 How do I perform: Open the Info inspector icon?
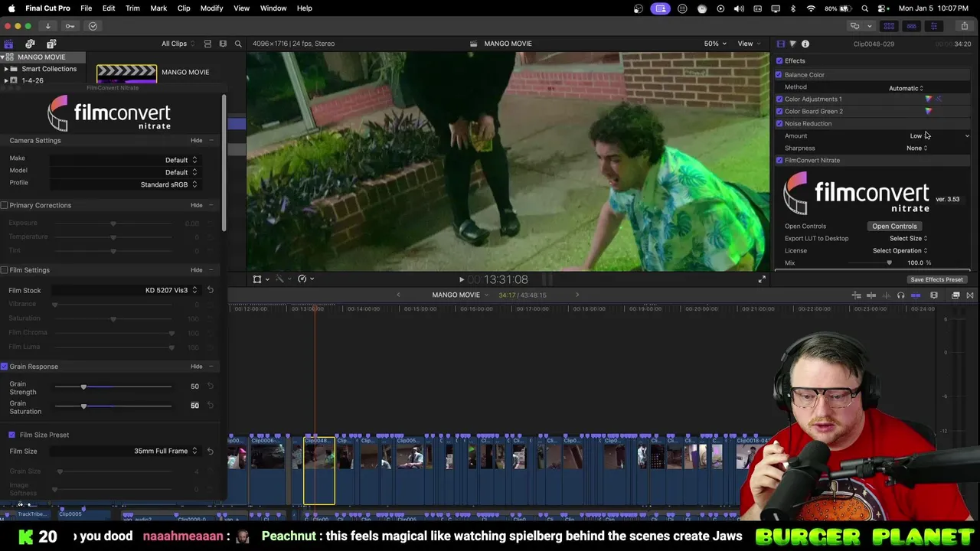pos(805,44)
